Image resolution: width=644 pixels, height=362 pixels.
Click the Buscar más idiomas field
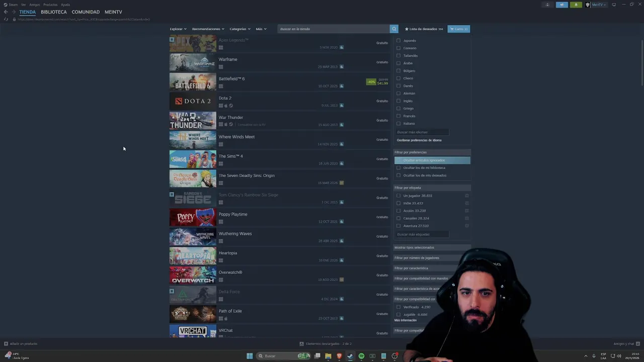[x=422, y=132]
